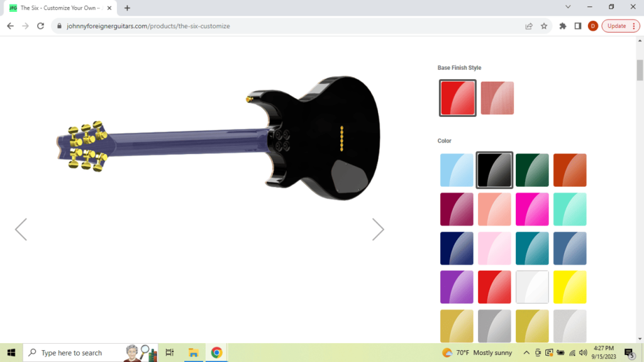Switch to The Six Customize tab
The image size is (644, 362).
click(x=60, y=8)
